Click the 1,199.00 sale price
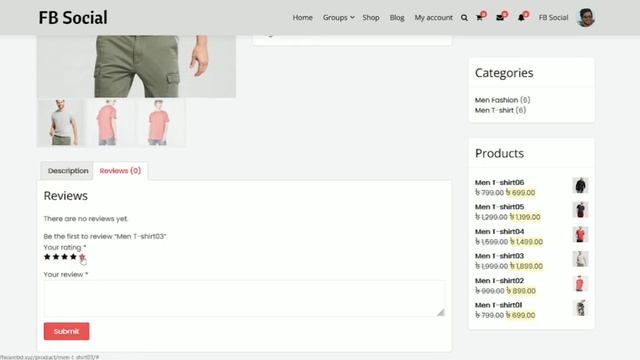 525,217
